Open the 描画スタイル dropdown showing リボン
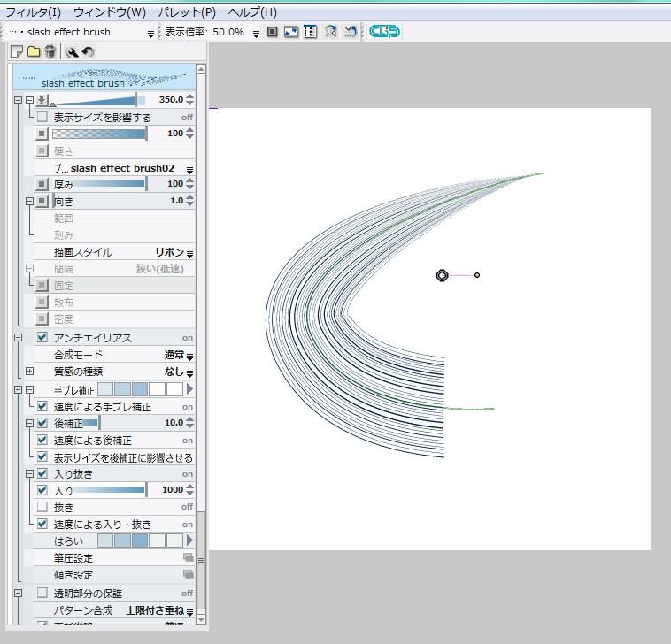Image resolution: width=671 pixels, height=644 pixels. [174, 252]
